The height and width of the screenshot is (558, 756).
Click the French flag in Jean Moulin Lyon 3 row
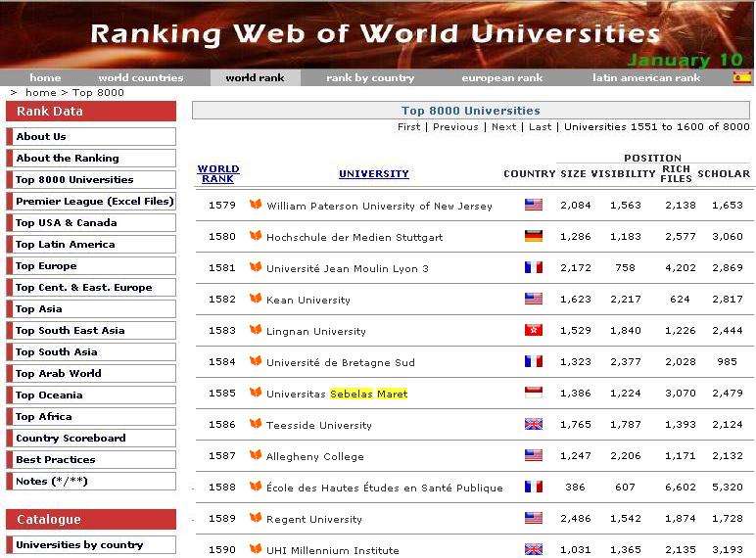tap(534, 267)
